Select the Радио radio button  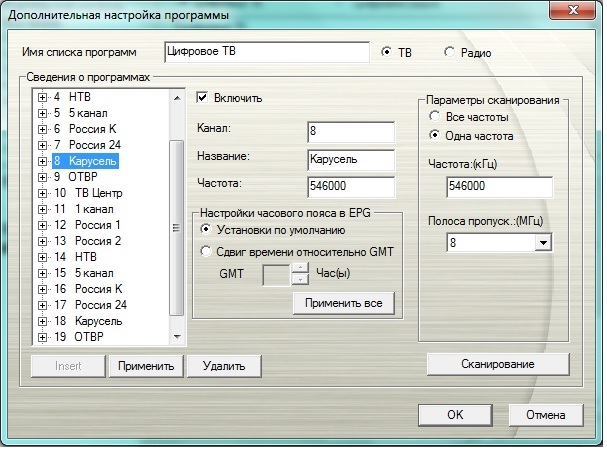[449, 51]
